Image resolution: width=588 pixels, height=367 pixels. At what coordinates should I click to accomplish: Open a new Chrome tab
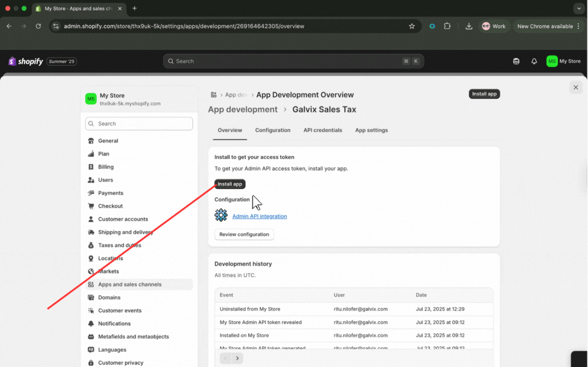135,8
